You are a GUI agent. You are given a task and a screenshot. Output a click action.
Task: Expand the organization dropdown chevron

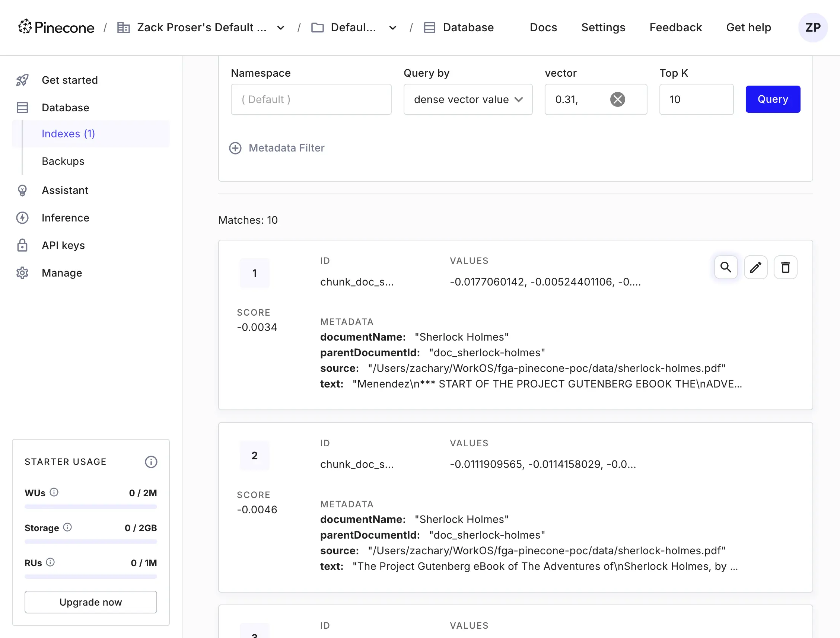(281, 28)
